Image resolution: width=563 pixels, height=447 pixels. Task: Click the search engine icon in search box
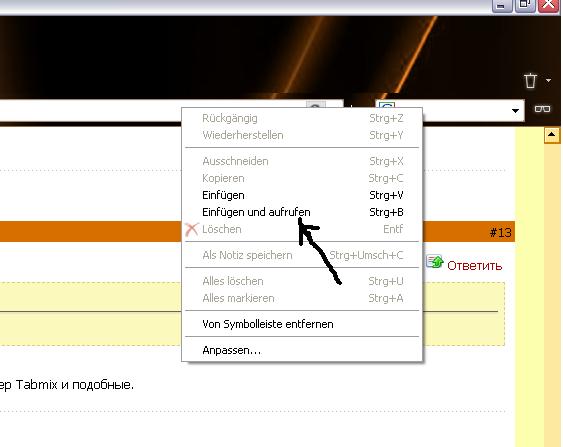[387, 104]
